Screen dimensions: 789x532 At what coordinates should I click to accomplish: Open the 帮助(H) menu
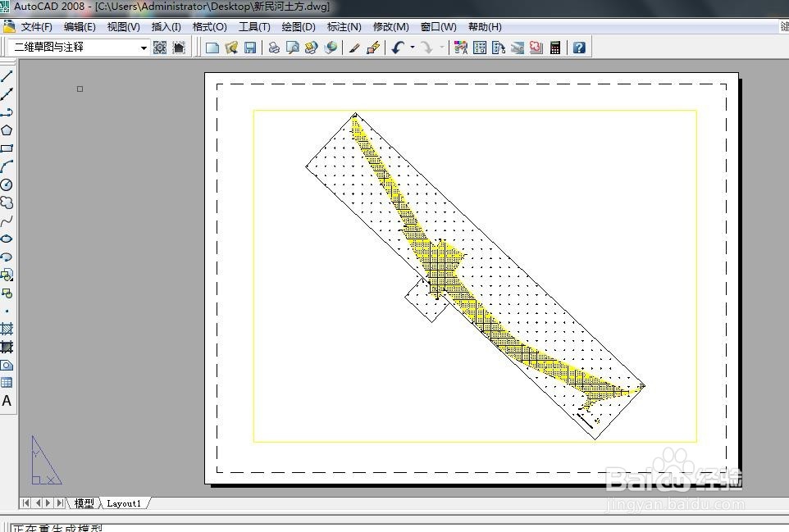[485, 27]
